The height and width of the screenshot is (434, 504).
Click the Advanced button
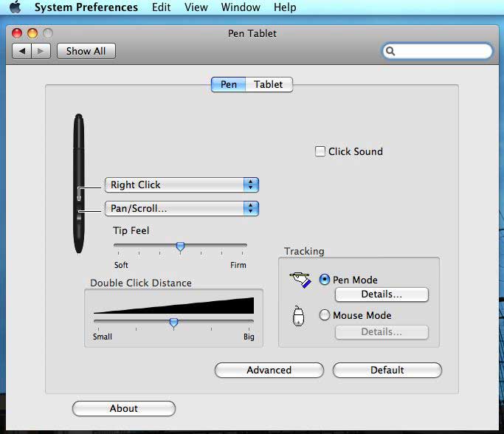click(269, 370)
